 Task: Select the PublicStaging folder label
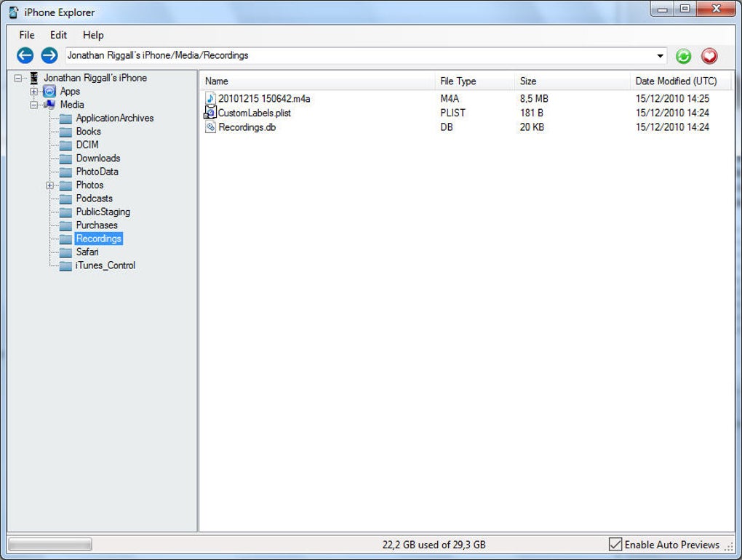[103, 212]
